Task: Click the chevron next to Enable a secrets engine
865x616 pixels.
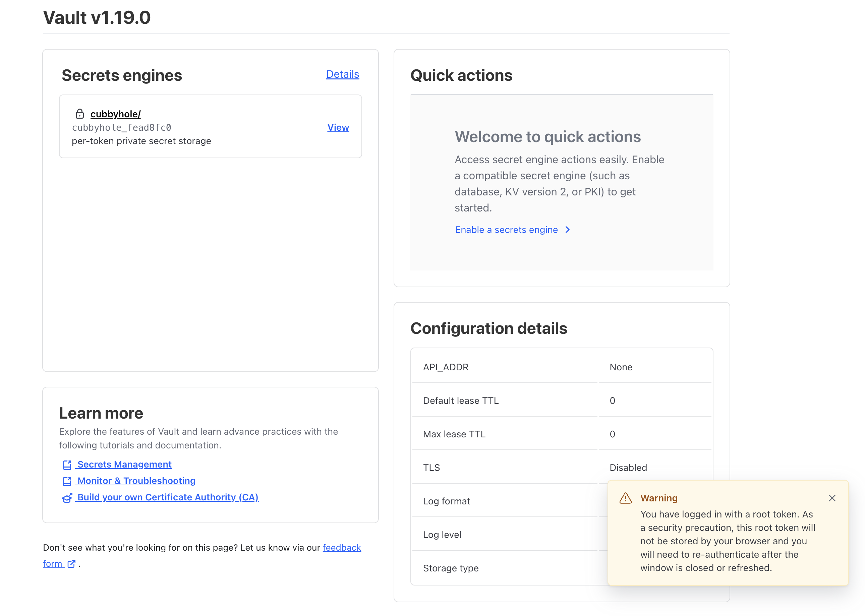Action: (568, 230)
